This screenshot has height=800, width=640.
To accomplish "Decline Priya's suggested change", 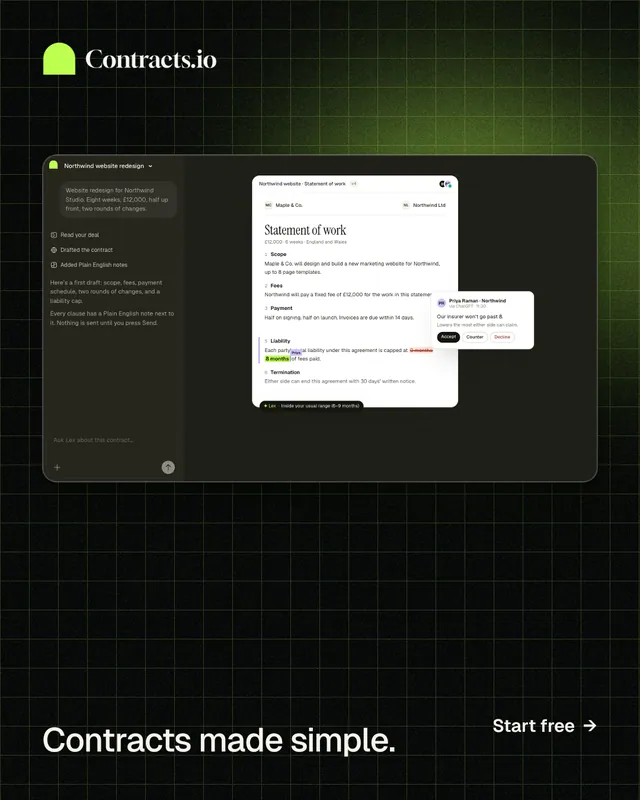I will (502, 337).
